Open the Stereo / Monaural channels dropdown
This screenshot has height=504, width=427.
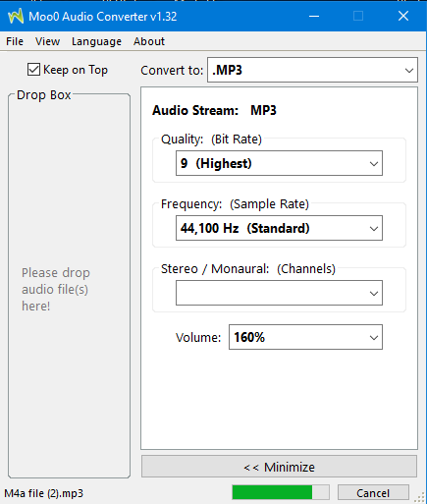tap(279, 293)
